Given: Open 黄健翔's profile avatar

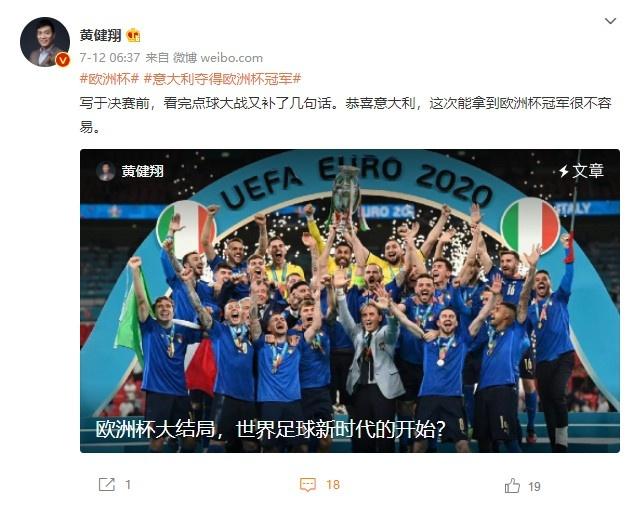Looking at the screenshot, I should pos(44,41).
